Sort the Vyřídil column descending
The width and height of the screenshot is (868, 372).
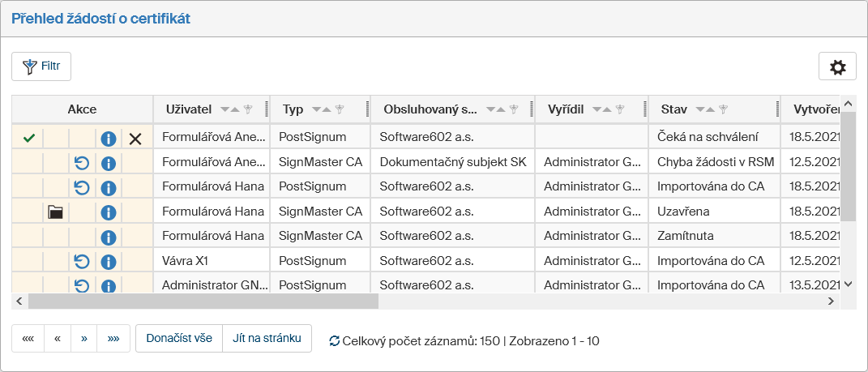596,109
